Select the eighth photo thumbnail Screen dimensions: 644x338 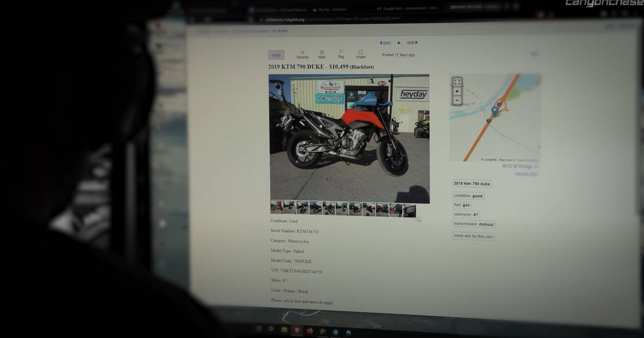point(369,209)
